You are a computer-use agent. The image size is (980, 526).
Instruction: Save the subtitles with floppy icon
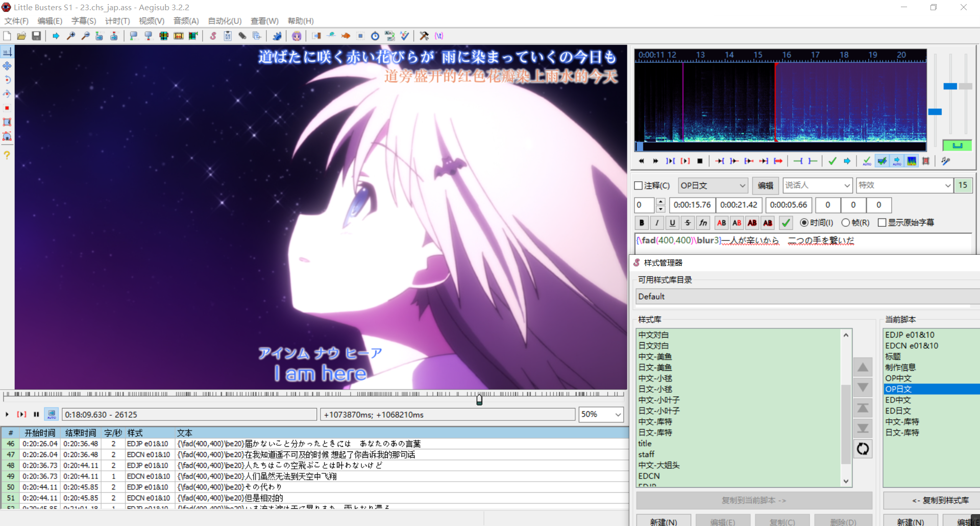36,36
